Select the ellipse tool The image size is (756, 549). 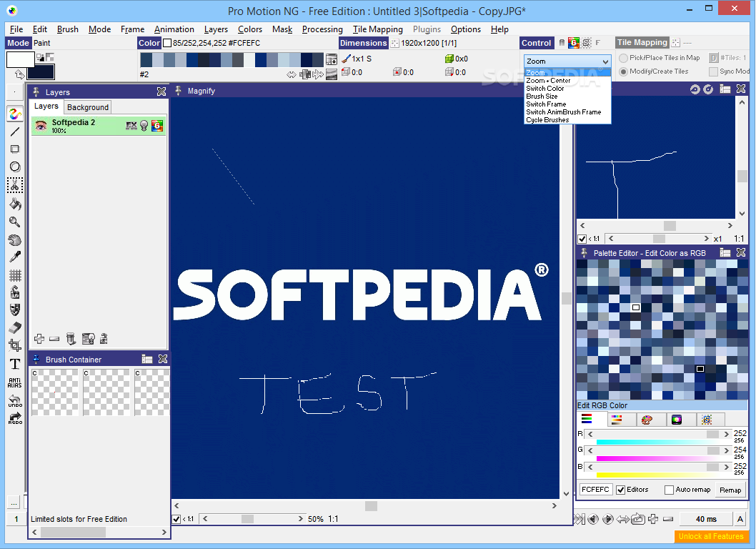[x=15, y=167]
